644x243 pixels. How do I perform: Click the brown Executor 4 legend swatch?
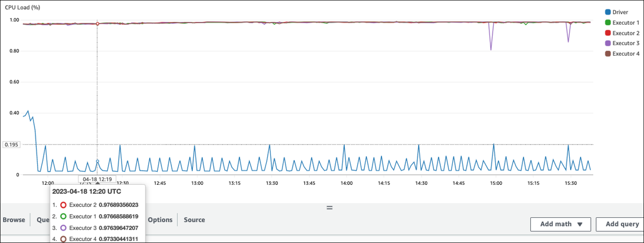click(x=608, y=54)
